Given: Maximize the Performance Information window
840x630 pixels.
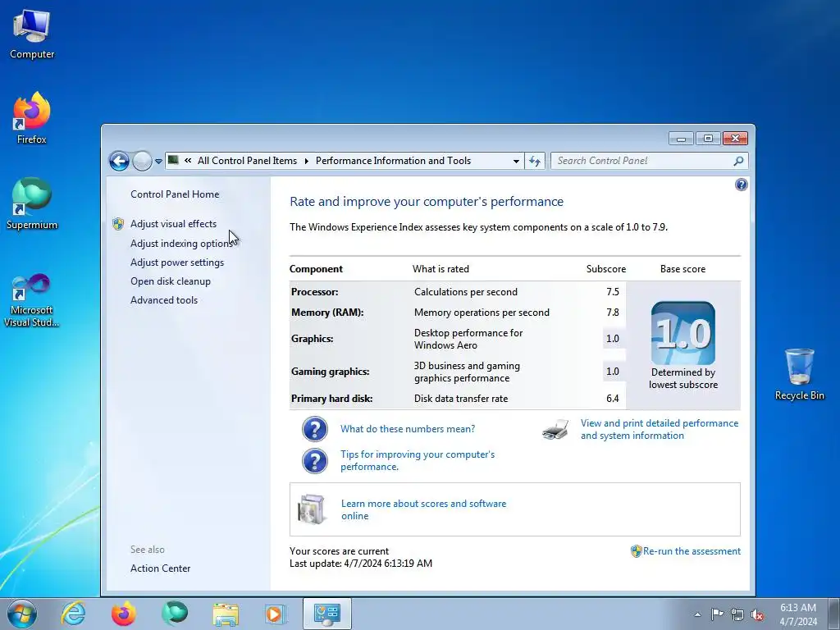Looking at the screenshot, I should tap(708, 139).
